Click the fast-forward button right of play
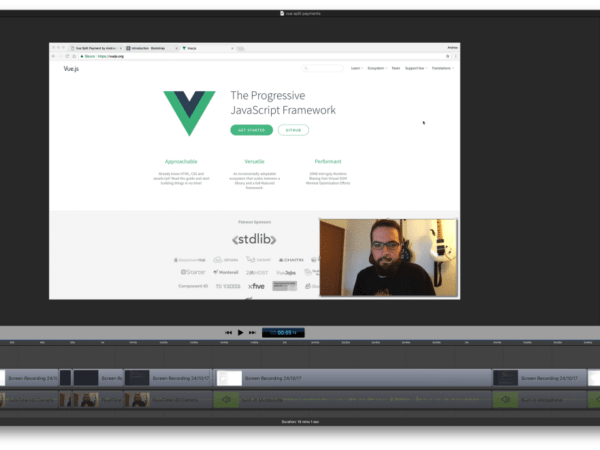 (x=253, y=332)
